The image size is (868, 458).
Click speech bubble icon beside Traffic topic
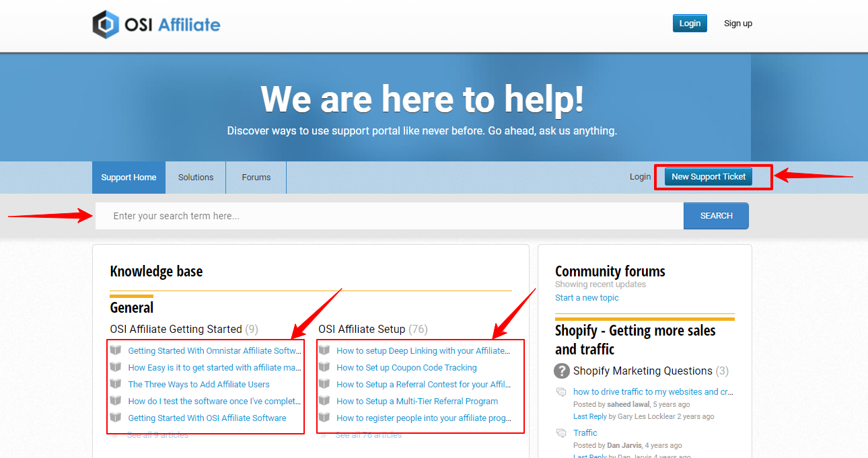tap(561, 433)
